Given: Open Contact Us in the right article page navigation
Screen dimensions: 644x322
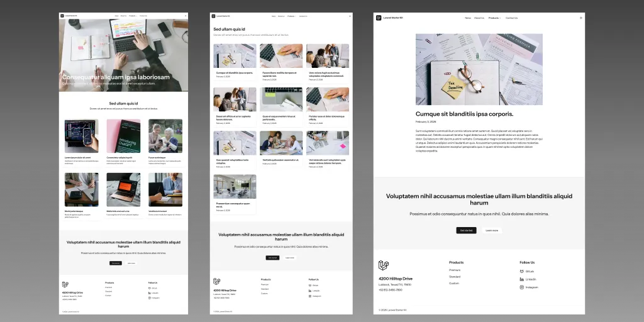Looking at the screenshot, I should click(512, 18).
